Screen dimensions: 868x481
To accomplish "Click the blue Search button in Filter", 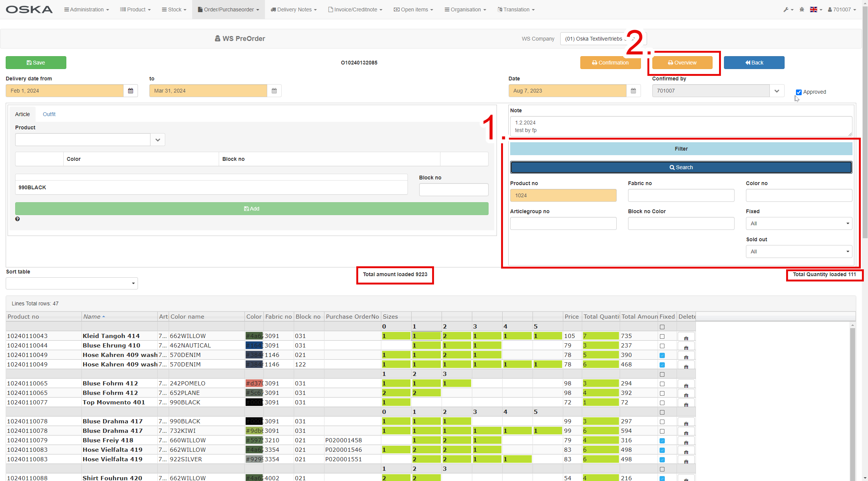I will pyautogui.click(x=681, y=167).
